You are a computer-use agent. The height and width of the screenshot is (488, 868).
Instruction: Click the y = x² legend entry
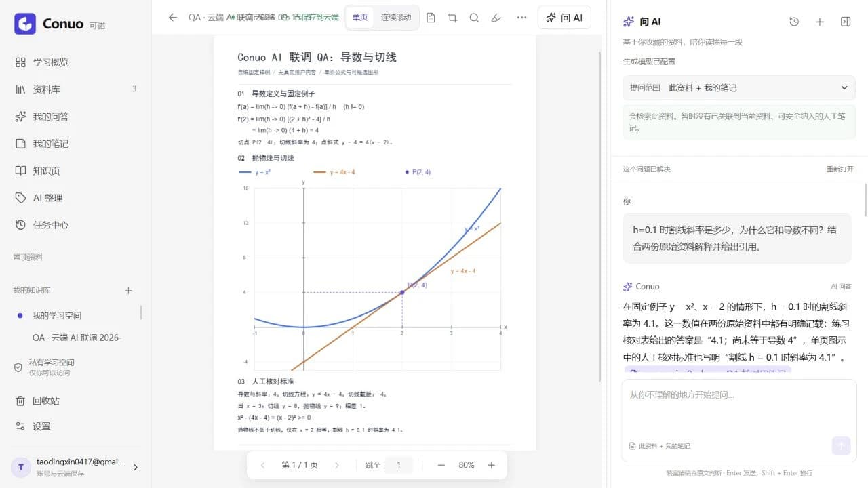[255, 172]
